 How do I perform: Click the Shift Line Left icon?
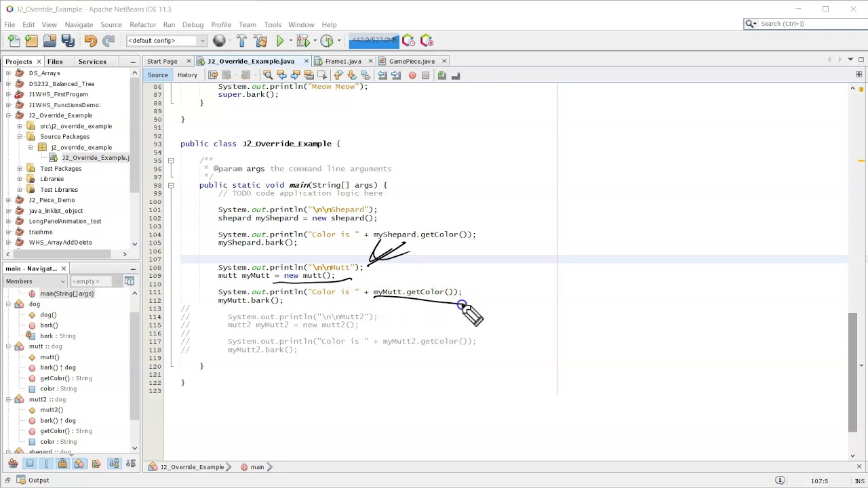[382, 75]
